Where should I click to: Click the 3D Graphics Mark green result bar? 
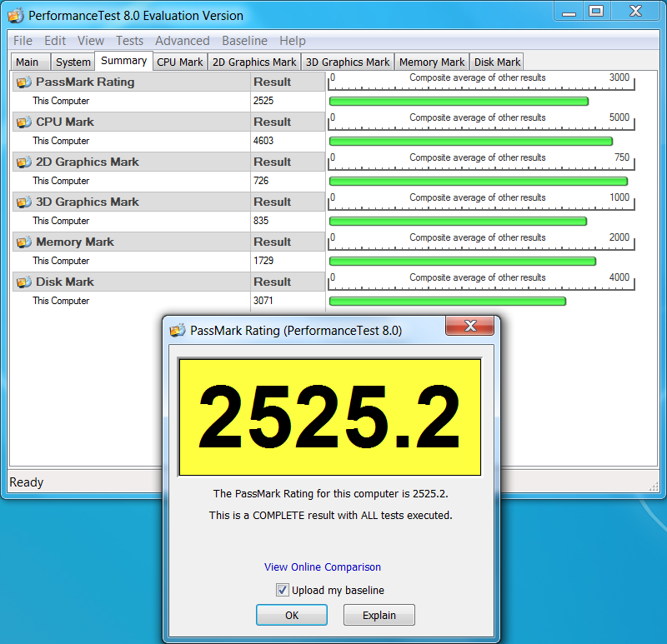(458, 221)
